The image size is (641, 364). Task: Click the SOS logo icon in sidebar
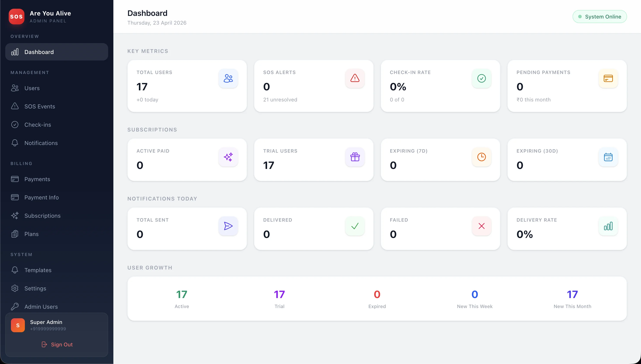coord(16,17)
